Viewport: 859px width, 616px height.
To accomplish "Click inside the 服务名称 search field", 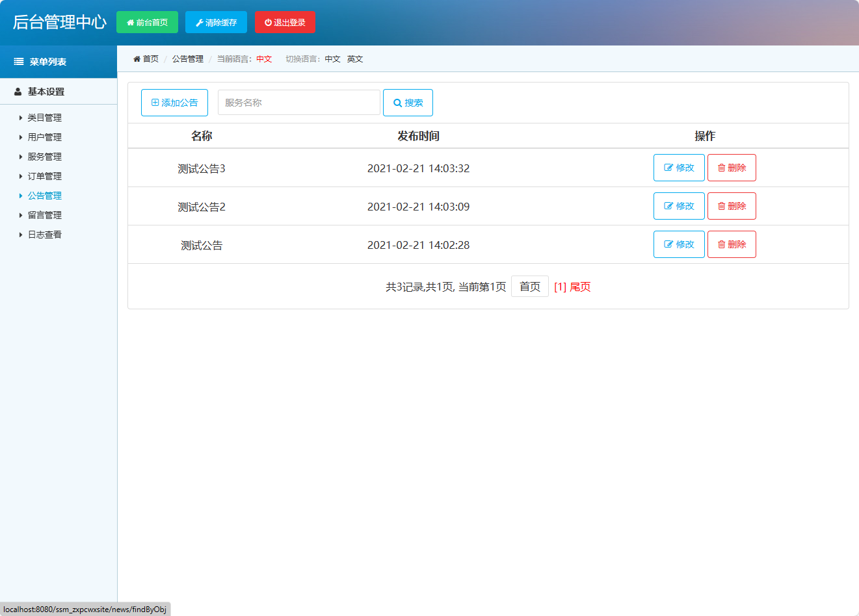I will point(298,102).
